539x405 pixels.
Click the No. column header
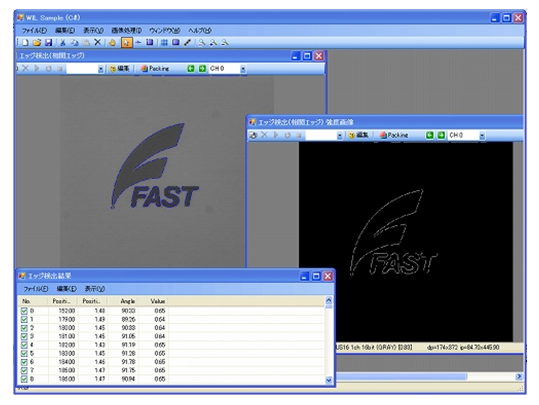pos(33,301)
